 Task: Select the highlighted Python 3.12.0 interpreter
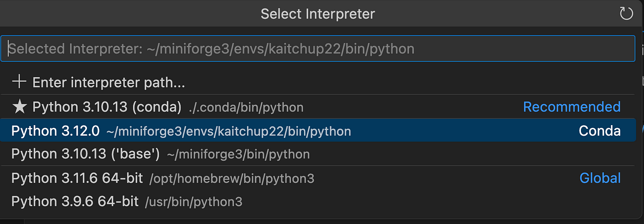(x=318, y=131)
